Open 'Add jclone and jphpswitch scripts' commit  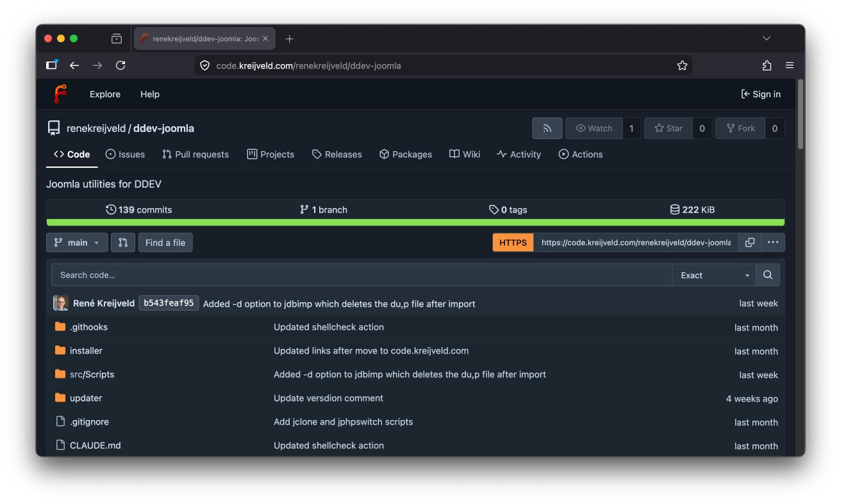coord(344,421)
